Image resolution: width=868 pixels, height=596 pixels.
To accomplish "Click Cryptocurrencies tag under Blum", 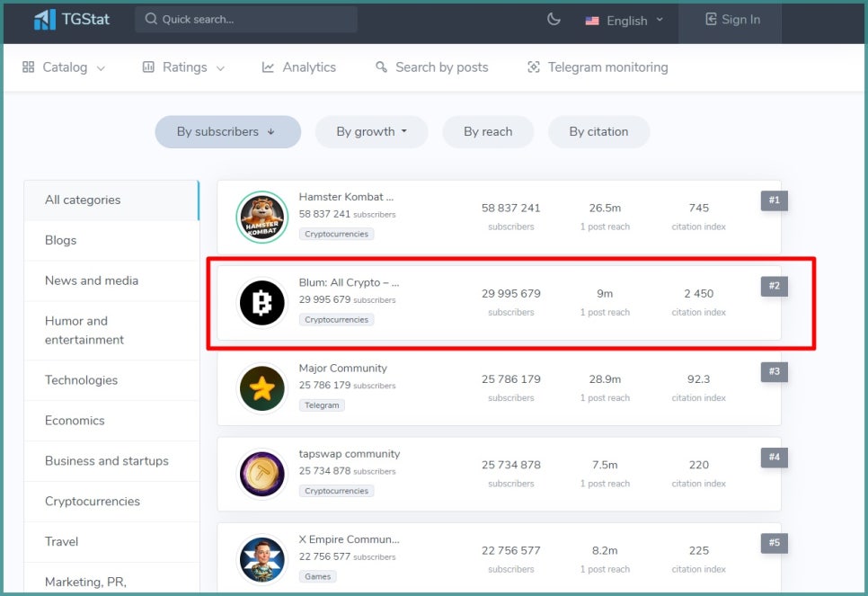I will pos(336,320).
